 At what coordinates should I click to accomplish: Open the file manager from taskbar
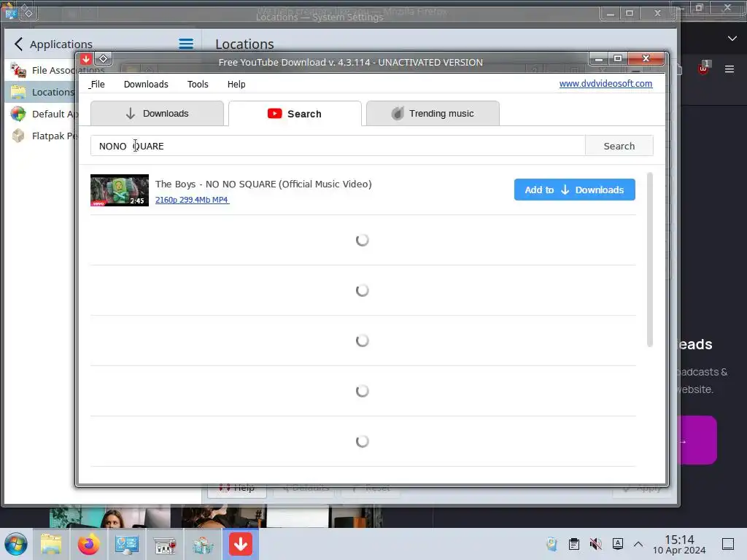[x=51, y=544]
